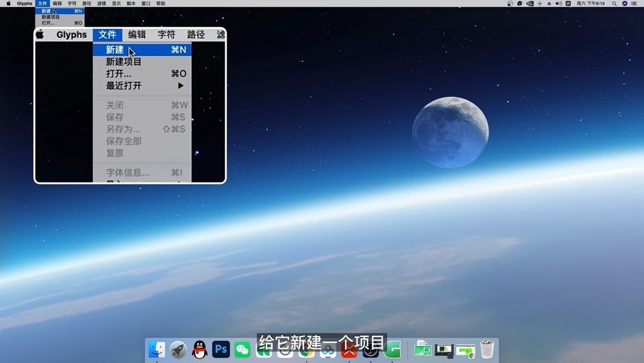Click the green Glyphs app icon in dock

tap(392, 349)
